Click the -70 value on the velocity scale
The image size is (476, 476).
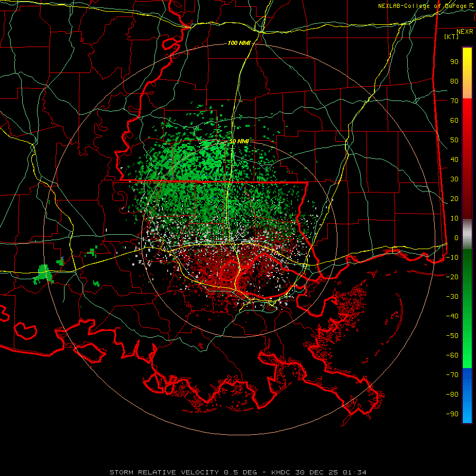point(452,375)
